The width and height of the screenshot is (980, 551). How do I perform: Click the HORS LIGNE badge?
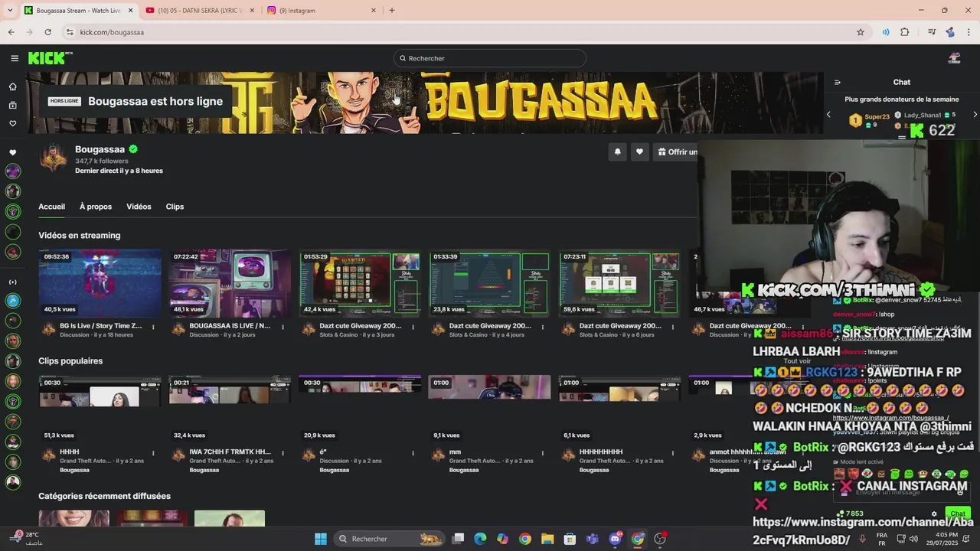point(64,101)
